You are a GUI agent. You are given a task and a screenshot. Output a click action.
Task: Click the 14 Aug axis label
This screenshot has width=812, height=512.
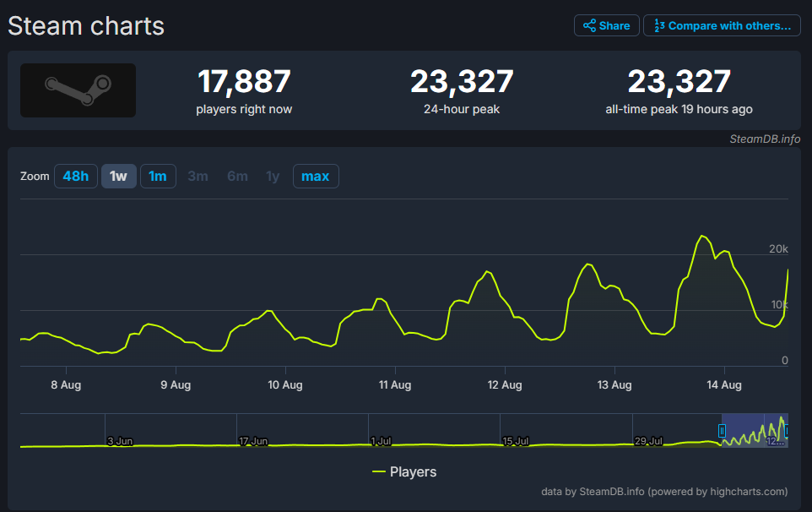pos(724,385)
